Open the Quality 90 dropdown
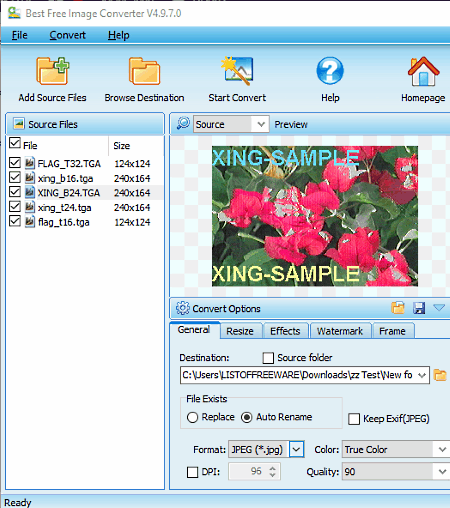The width and height of the screenshot is (450, 508). pyautogui.click(x=442, y=472)
